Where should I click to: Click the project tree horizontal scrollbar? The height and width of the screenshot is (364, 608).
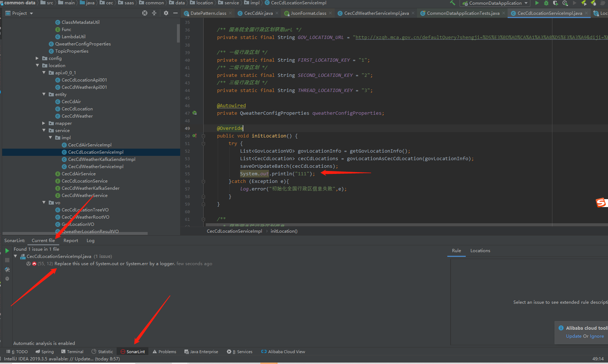click(x=75, y=233)
